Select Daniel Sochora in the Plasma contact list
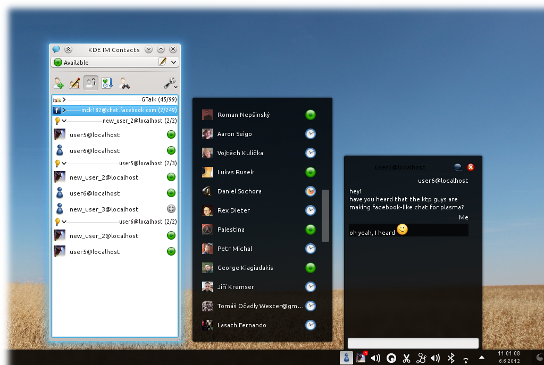The width and height of the screenshot is (544, 365). (259, 191)
